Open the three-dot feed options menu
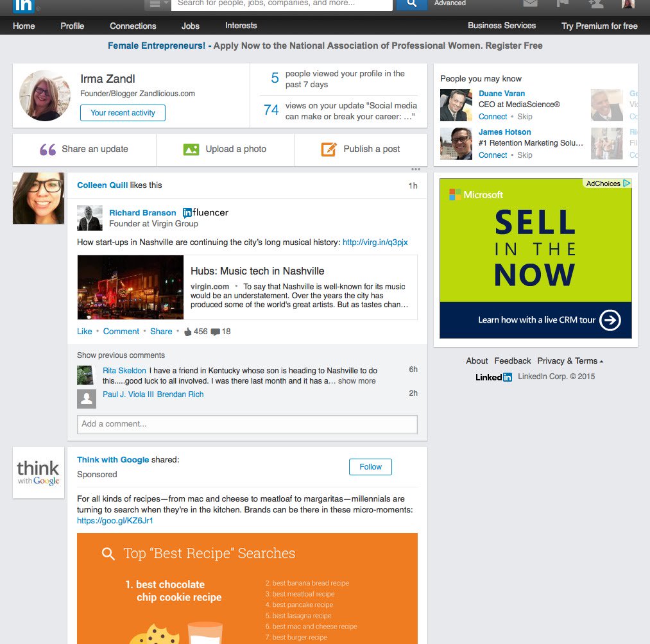Screen dimensions: 650x644 pos(416,169)
